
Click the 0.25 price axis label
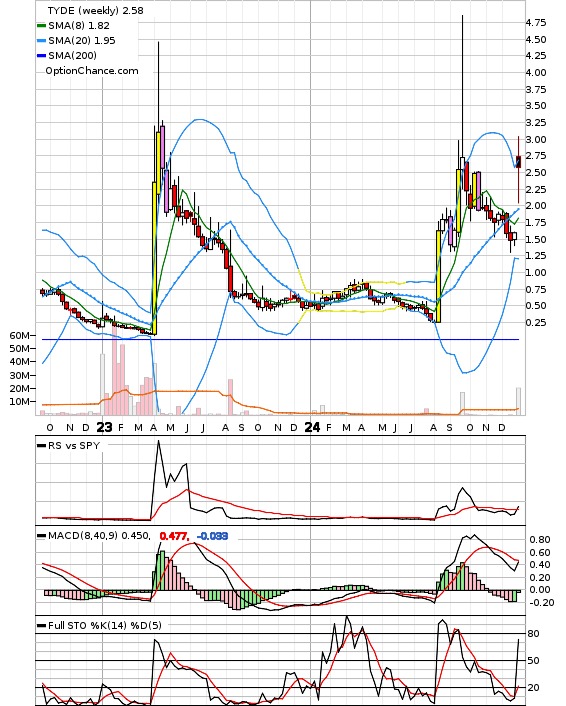click(536, 322)
